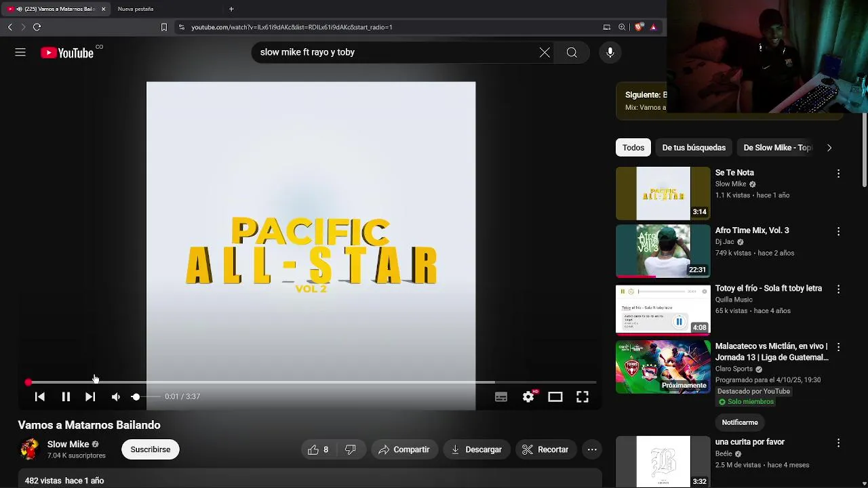Skip to previous video in player
The width and height of the screenshot is (868, 488).
pyautogui.click(x=40, y=396)
